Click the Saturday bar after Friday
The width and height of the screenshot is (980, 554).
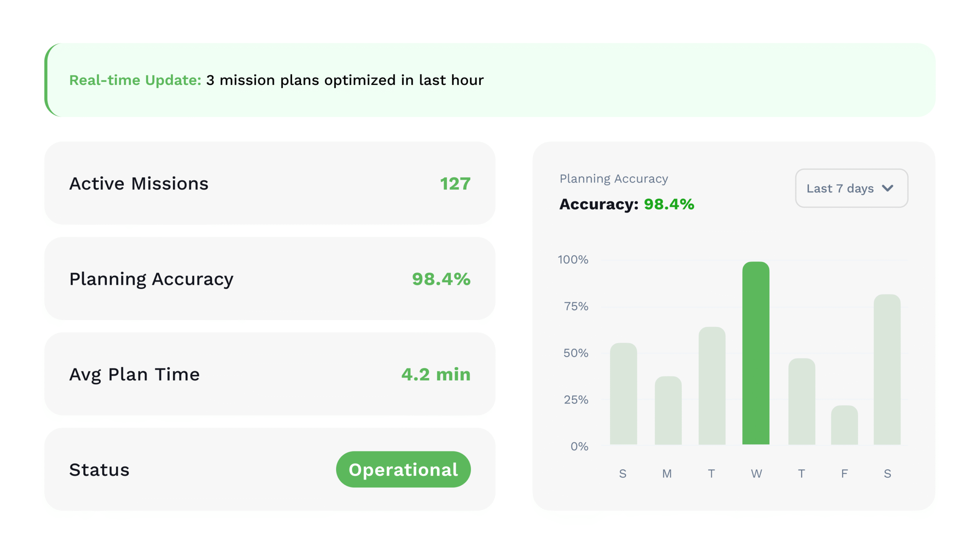point(887,369)
